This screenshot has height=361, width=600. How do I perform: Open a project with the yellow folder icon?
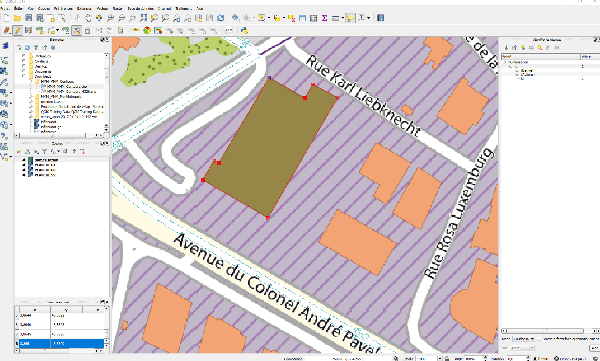(x=17, y=18)
